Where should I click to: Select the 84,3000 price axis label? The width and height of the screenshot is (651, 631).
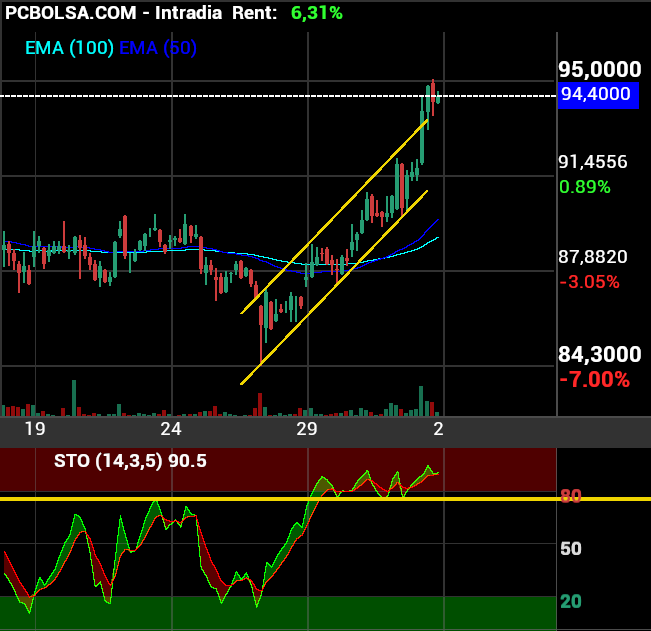pyautogui.click(x=599, y=354)
